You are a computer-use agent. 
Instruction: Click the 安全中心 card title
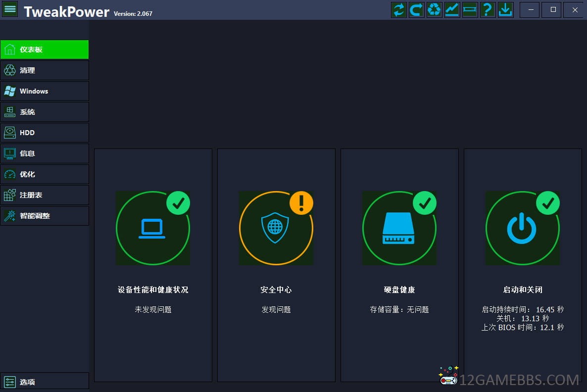[x=276, y=290]
